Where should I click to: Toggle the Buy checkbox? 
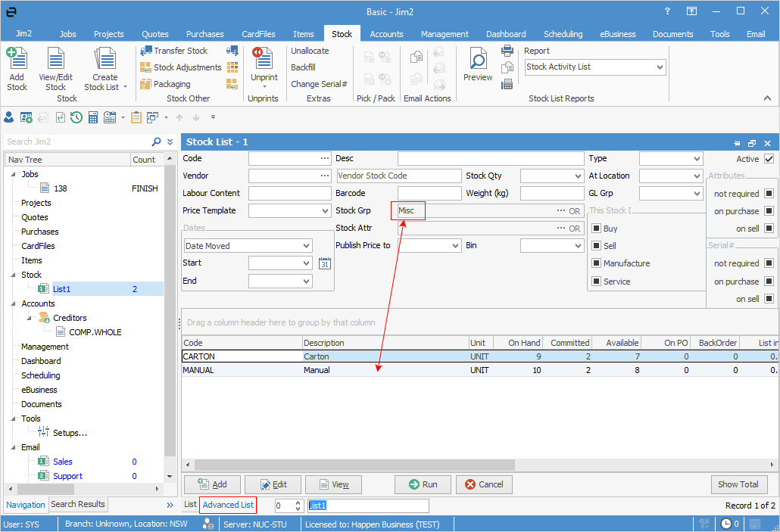pos(596,229)
